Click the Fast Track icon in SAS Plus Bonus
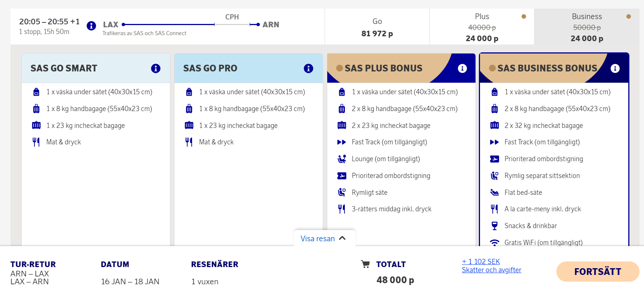This screenshot has height=291, width=644. point(341,142)
